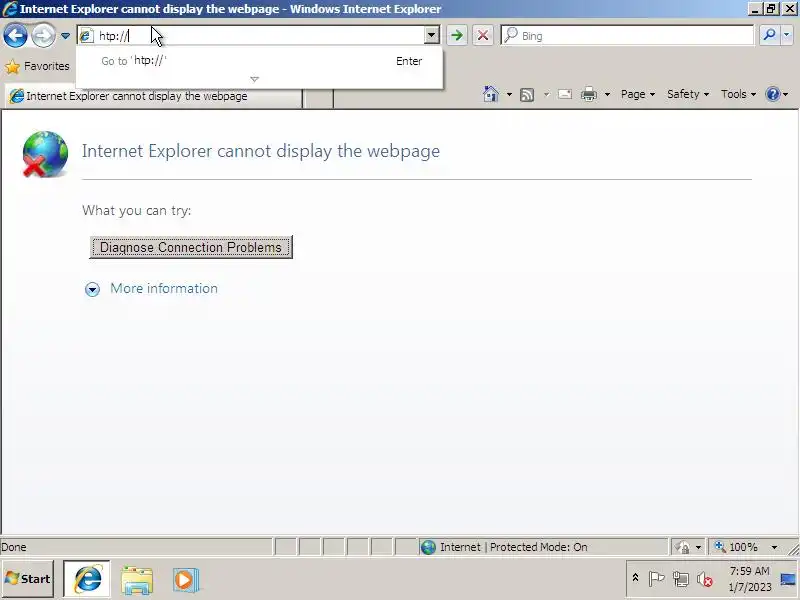The height and width of the screenshot is (600, 800).
Task: Click the Internet Explorer title bar logo
Action: (x=9, y=9)
